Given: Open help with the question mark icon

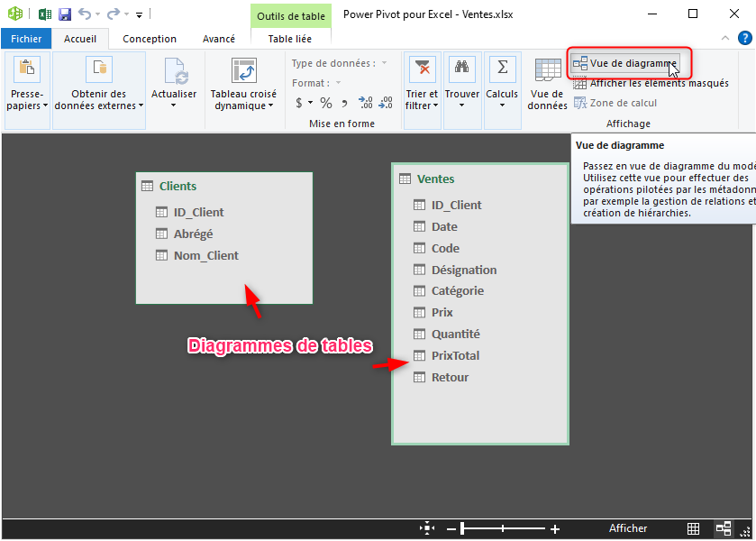Looking at the screenshot, I should click(745, 38).
